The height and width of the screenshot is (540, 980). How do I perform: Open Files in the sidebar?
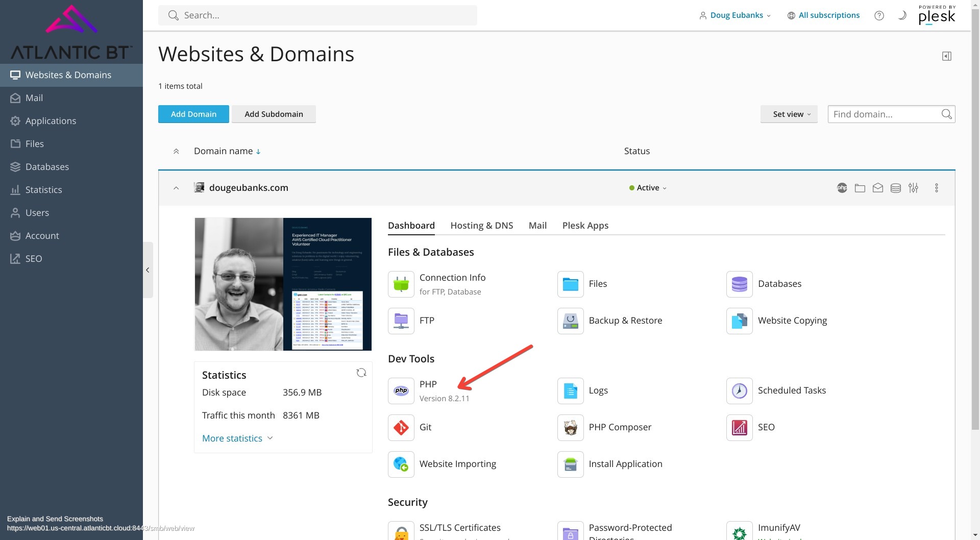point(71,144)
